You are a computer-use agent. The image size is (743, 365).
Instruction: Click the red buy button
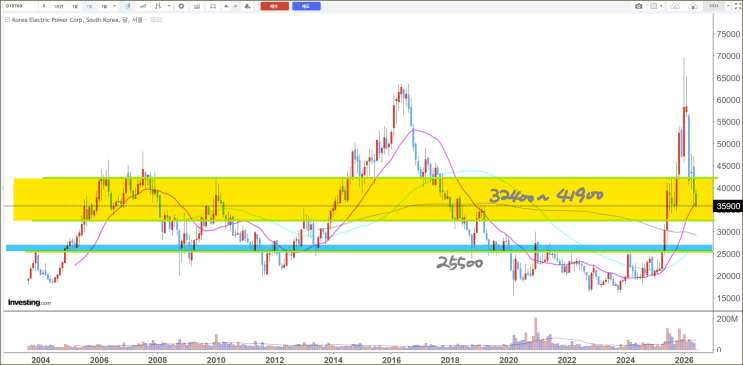tap(275, 6)
